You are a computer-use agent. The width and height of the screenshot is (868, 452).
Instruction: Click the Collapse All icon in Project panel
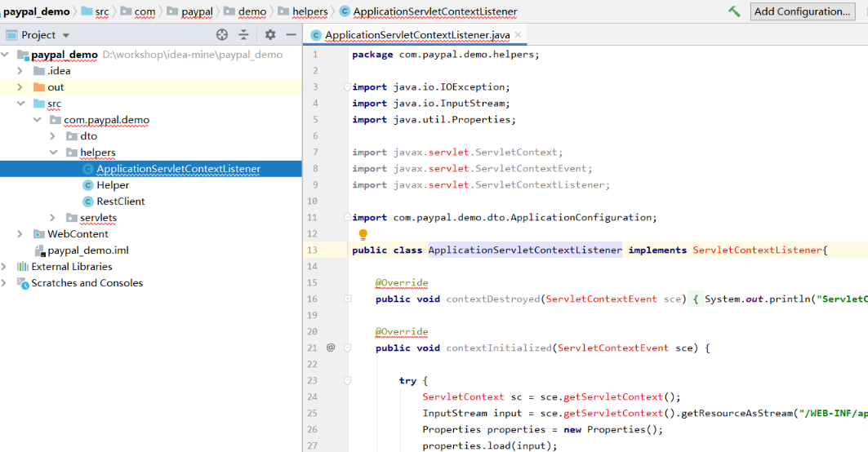click(x=243, y=35)
